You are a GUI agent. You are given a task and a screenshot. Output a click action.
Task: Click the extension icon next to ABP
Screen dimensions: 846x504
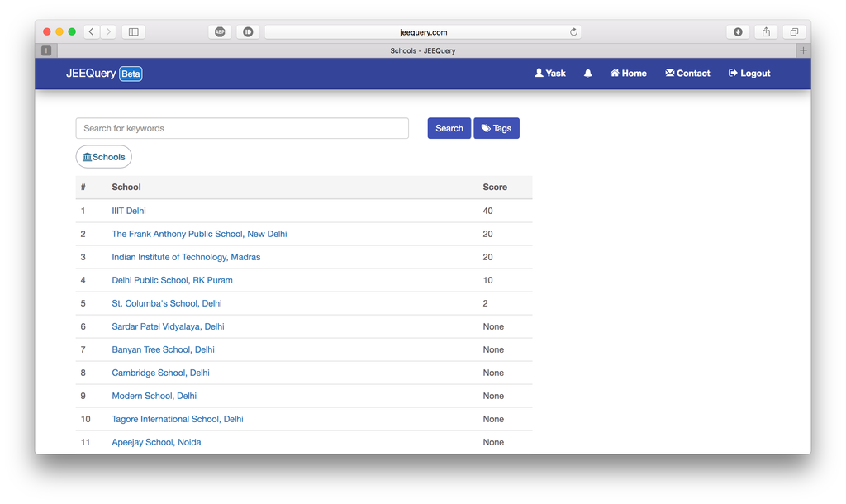(248, 32)
